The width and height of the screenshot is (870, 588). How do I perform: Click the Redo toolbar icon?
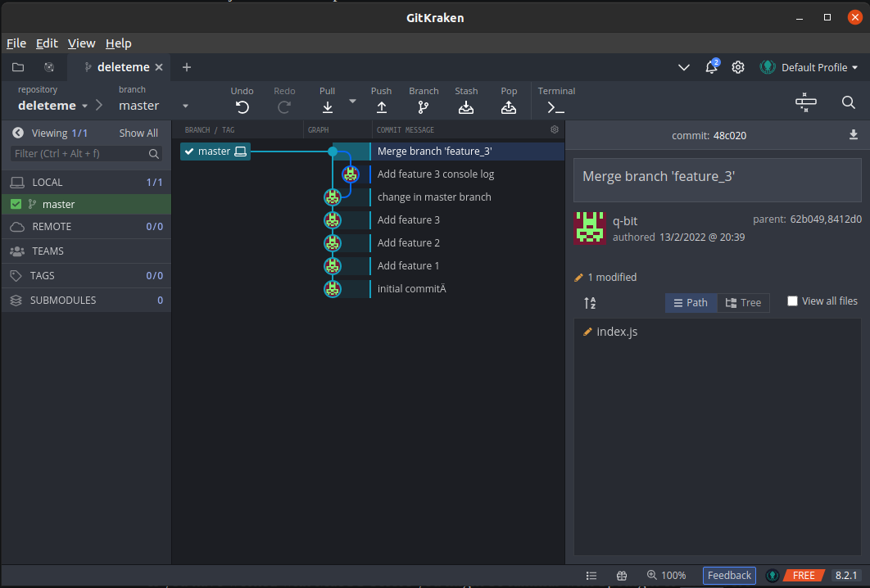click(x=284, y=107)
